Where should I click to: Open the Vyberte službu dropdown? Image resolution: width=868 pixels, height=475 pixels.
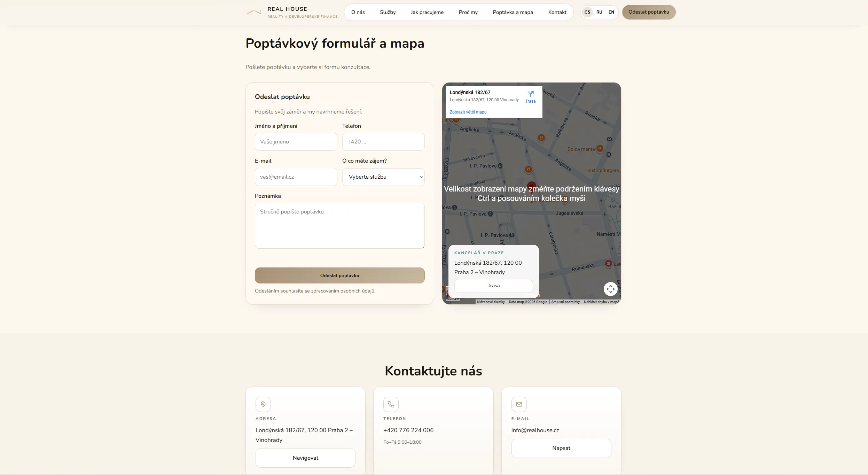(x=383, y=177)
